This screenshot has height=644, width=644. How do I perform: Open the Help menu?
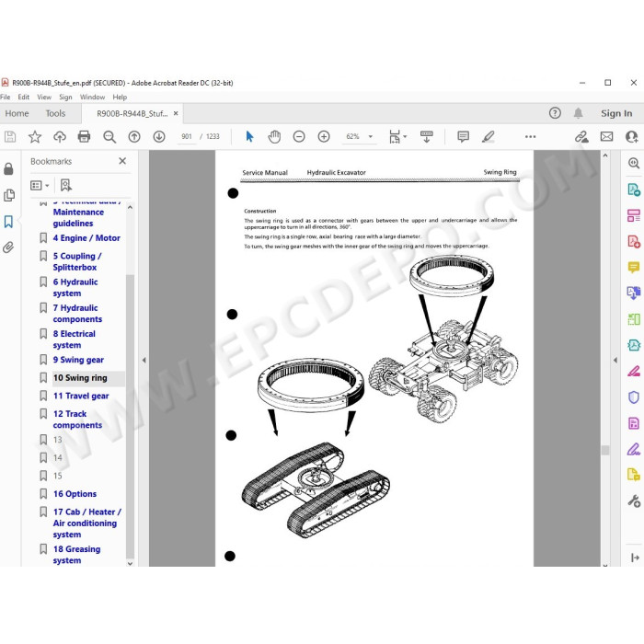(x=120, y=97)
